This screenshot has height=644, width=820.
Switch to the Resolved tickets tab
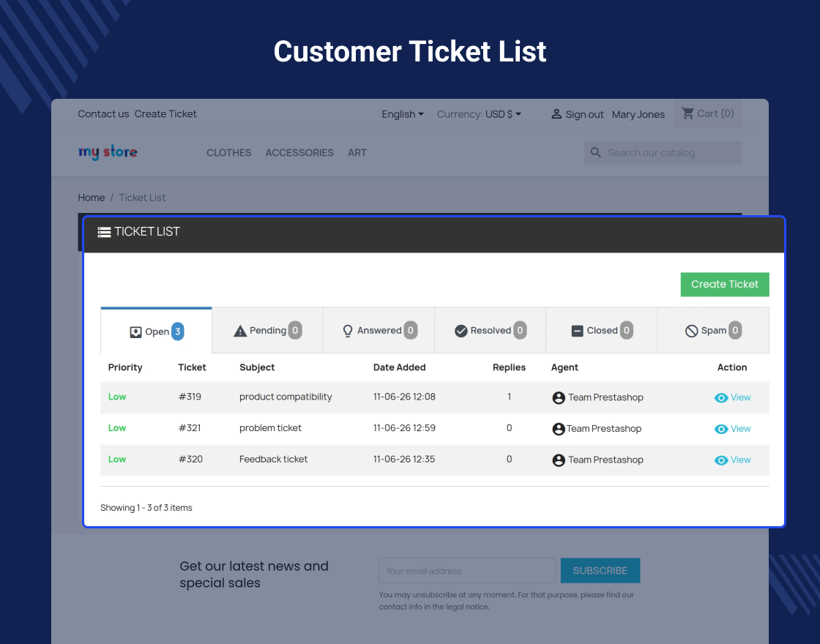click(x=490, y=330)
